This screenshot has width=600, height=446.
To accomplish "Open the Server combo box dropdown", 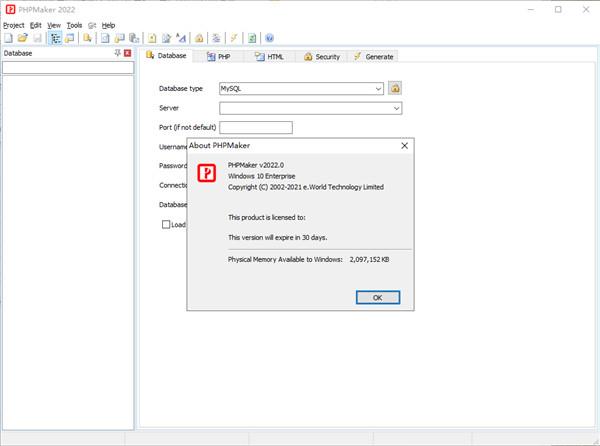I will 396,108.
